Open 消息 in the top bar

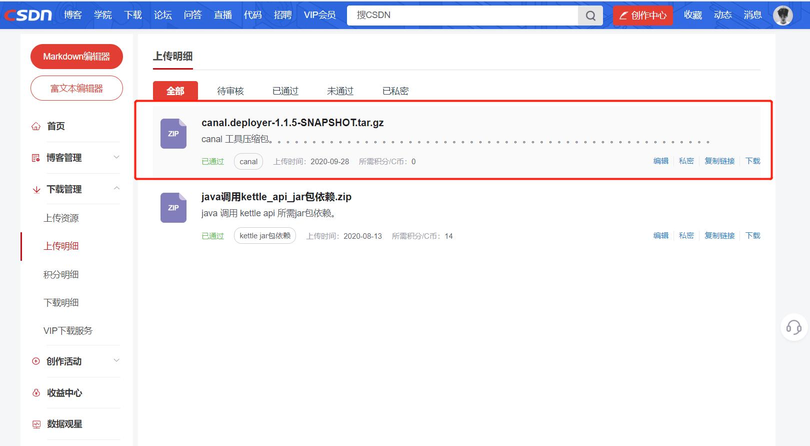753,15
